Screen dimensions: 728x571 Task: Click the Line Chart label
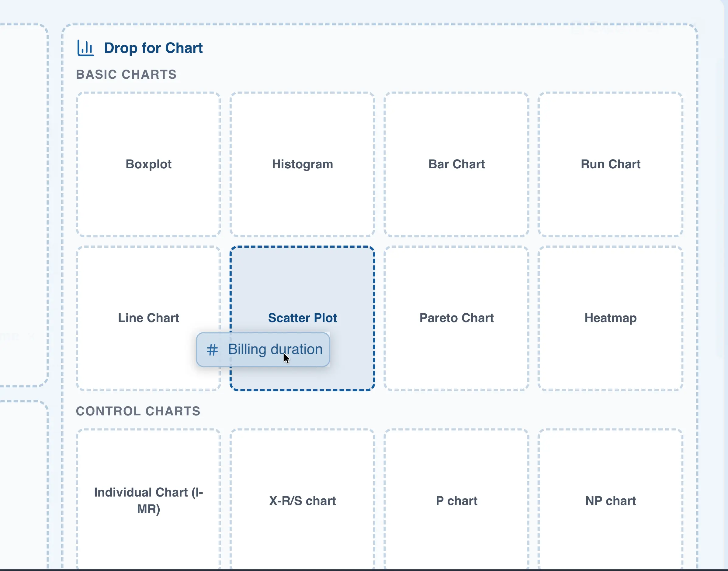coord(148,318)
